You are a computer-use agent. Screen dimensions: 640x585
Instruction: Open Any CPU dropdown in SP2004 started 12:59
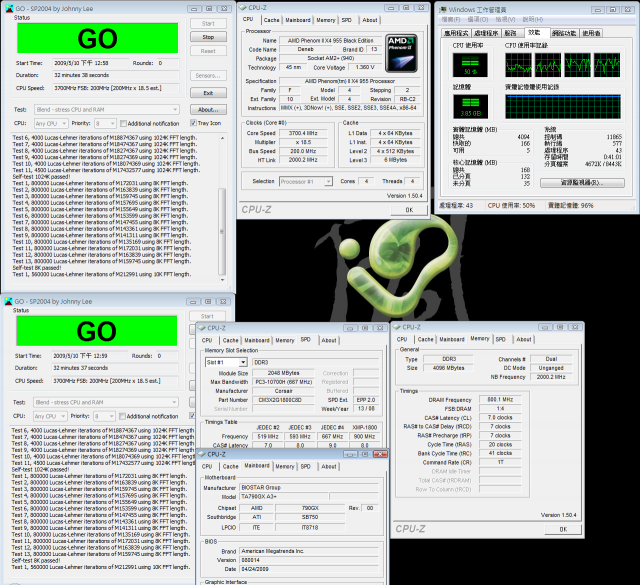(50, 416)
